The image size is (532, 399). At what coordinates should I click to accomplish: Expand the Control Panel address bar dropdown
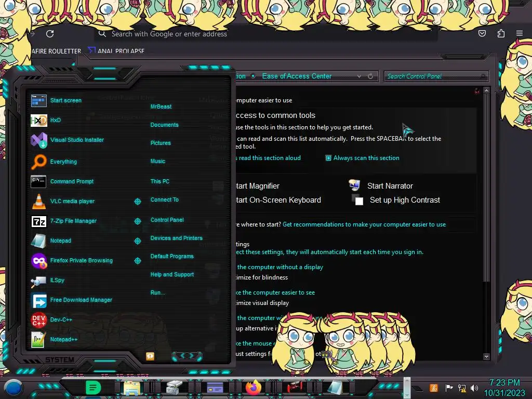coord(359,76)
